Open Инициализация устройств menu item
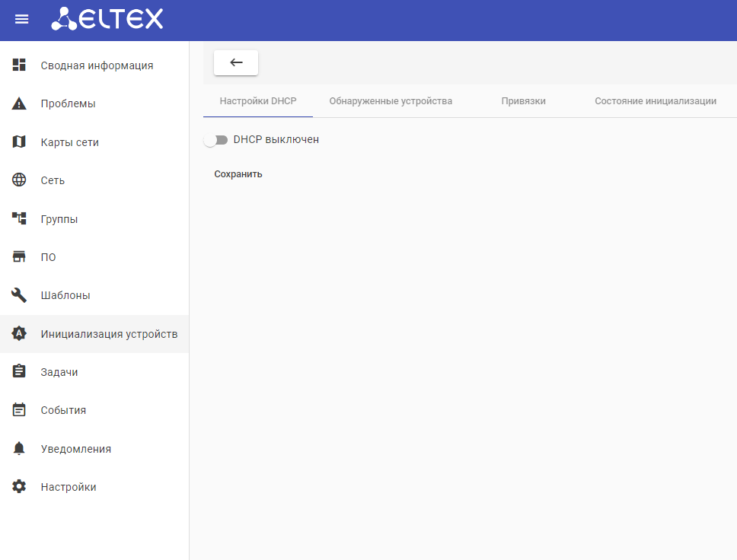This screenshot has height=560, width=737. coord(109,334)
